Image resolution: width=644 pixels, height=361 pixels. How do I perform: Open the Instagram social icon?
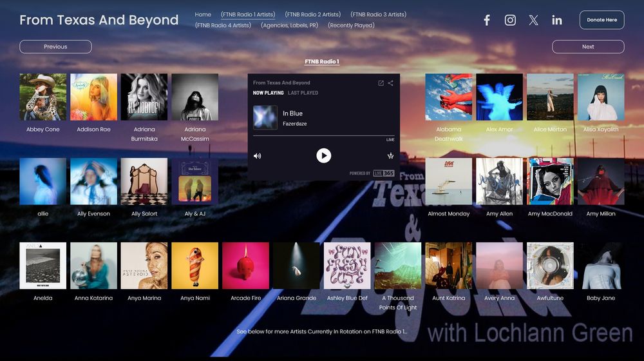510,20
